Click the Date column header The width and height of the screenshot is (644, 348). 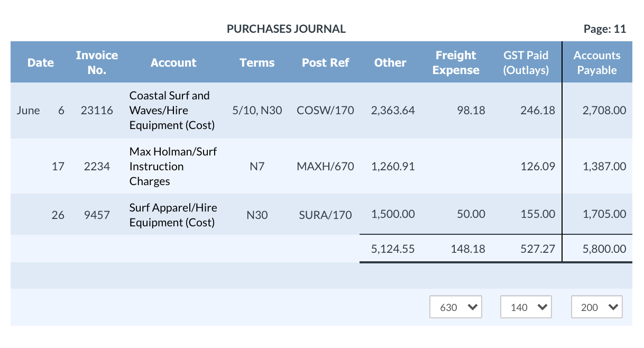click(x=41, y=62)
